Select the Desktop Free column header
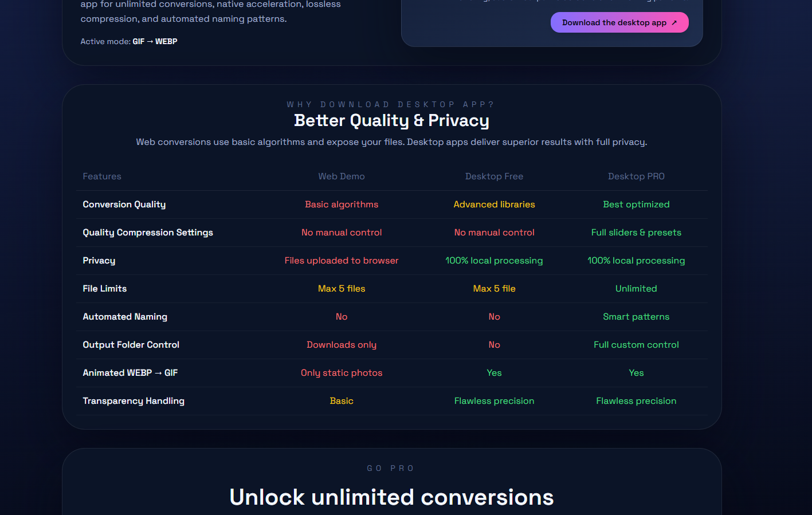Screen dimensions: 812x515 (x=494, y=176)
